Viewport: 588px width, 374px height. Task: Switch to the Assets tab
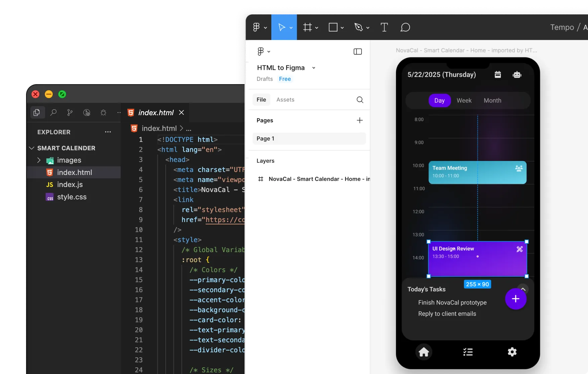click(x=285, y=100)
